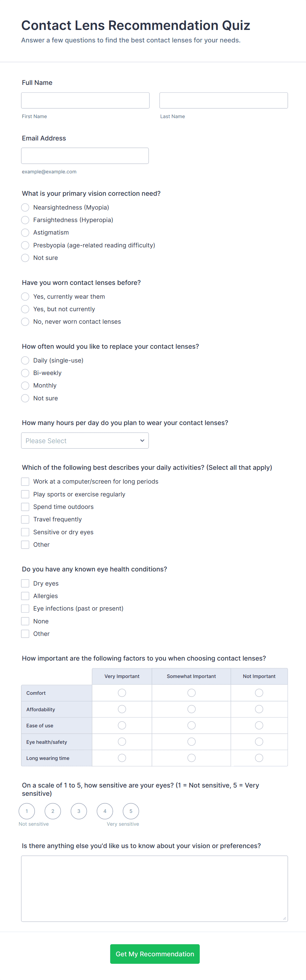This screenshot has height=980, width=306.
Task: Open hours per day Please Select dropdown
Action: [85, 440]
